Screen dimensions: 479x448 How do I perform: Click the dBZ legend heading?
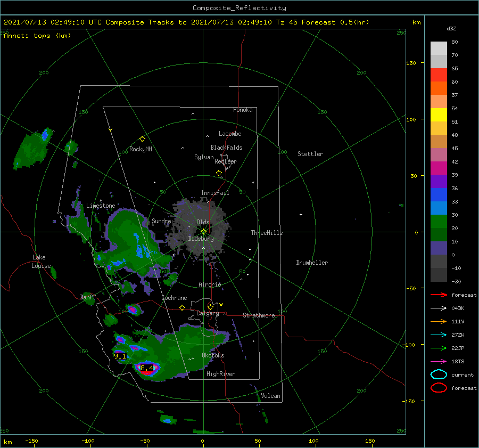pyautogui.click(x=451, y=28)
